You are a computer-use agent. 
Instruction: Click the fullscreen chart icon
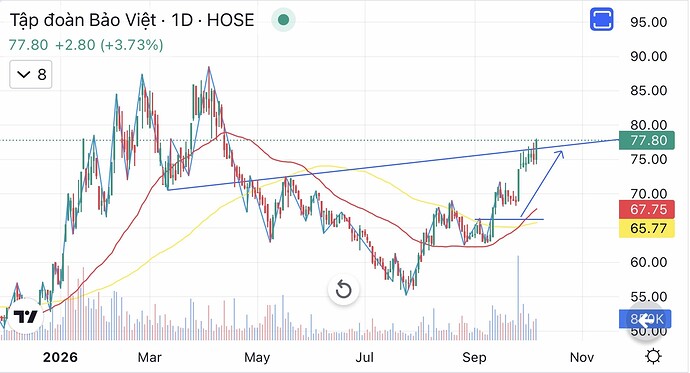[602, 20]
